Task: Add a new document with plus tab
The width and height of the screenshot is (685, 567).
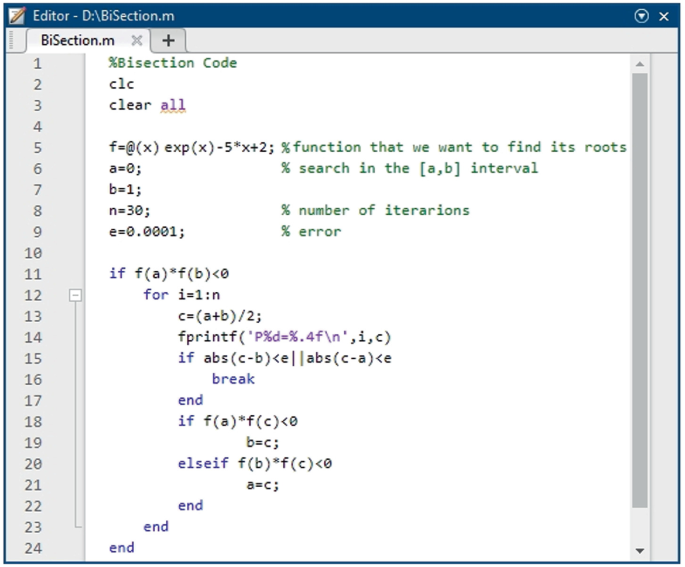Action: tap(168, 40)
